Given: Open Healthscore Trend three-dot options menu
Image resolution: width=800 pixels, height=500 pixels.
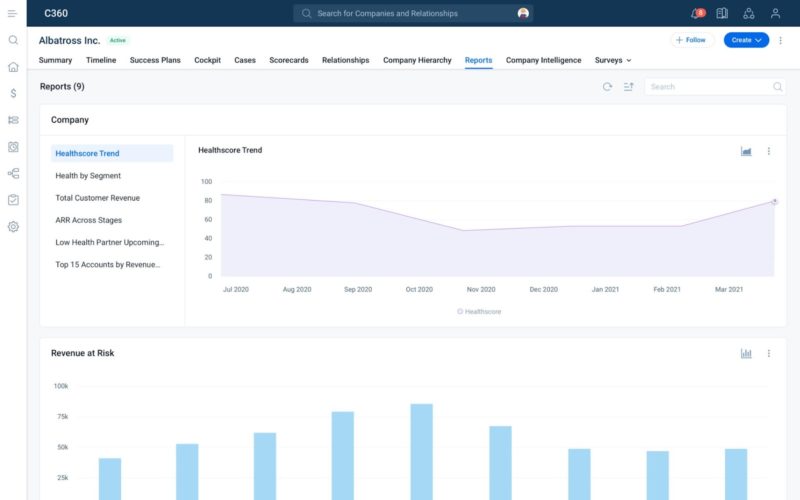Looking at the screenshot, I should click(x=769, y=151).
